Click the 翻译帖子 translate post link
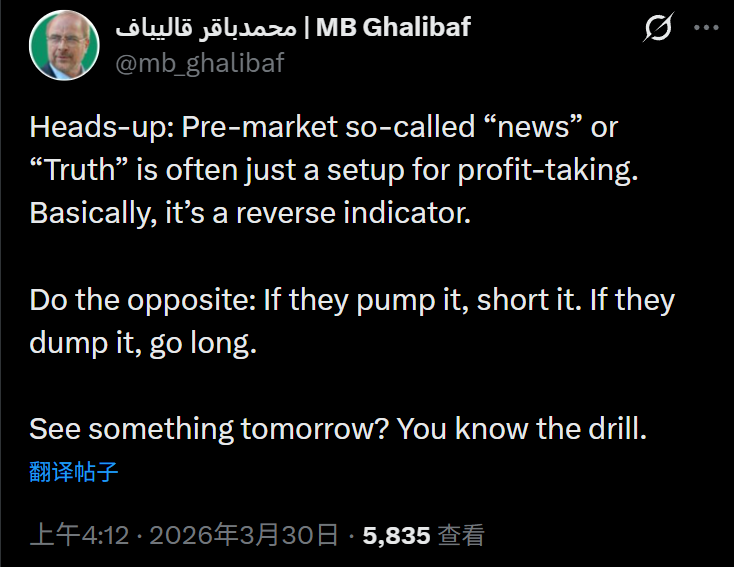Screen dimensions: 734x567 (x=74, y=471)
